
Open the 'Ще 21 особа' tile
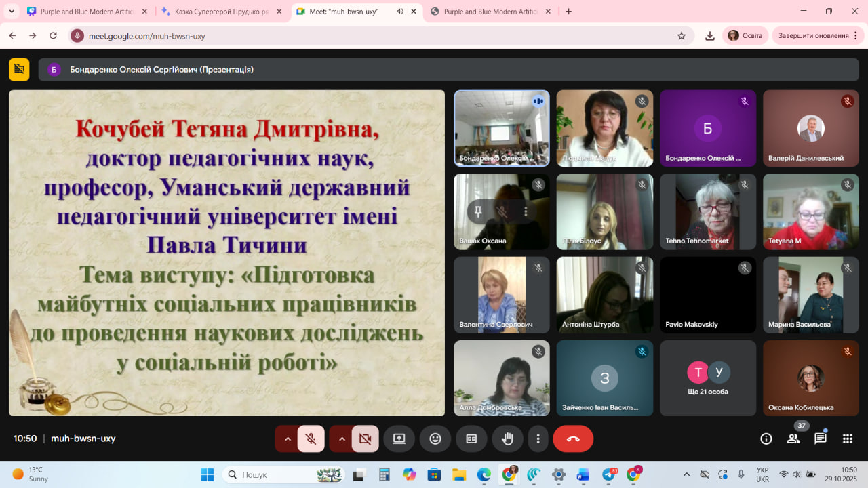click(x=708, y=378)
